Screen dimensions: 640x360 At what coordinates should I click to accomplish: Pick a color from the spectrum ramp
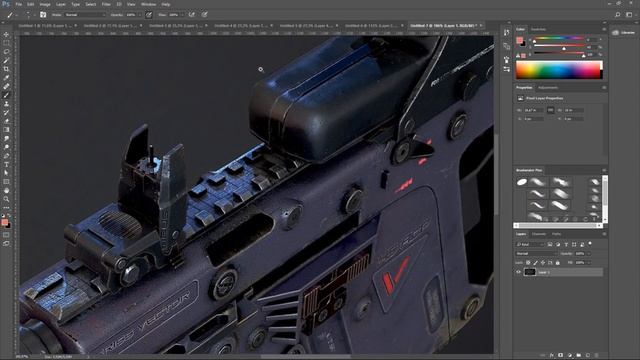559,70
